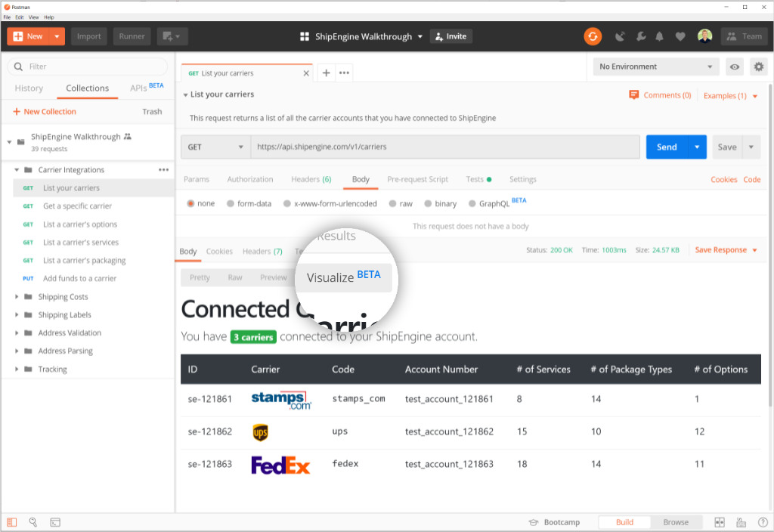Click the heart icon in header

[680, 36]
